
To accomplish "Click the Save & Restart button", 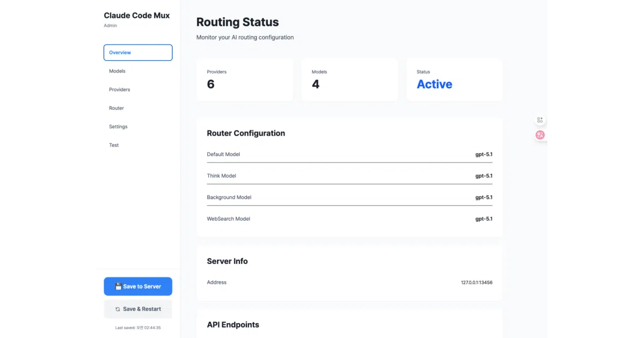I will 138,309.
